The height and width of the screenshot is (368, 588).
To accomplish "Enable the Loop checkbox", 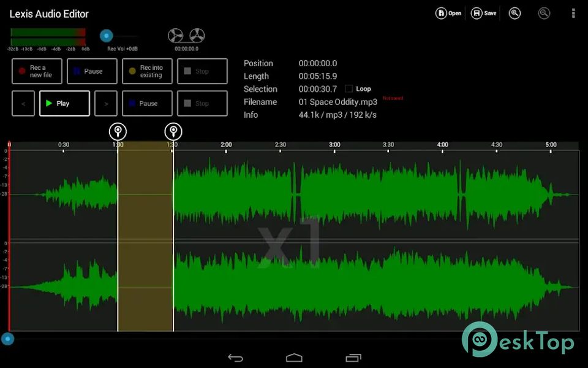I will coord(349,88).
